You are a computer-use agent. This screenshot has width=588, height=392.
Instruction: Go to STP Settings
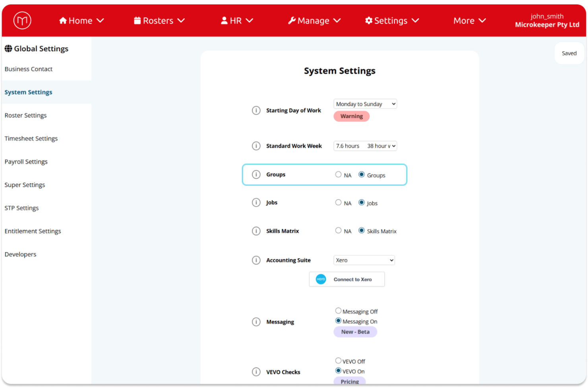pyautogui.click(x=21, y=208)
